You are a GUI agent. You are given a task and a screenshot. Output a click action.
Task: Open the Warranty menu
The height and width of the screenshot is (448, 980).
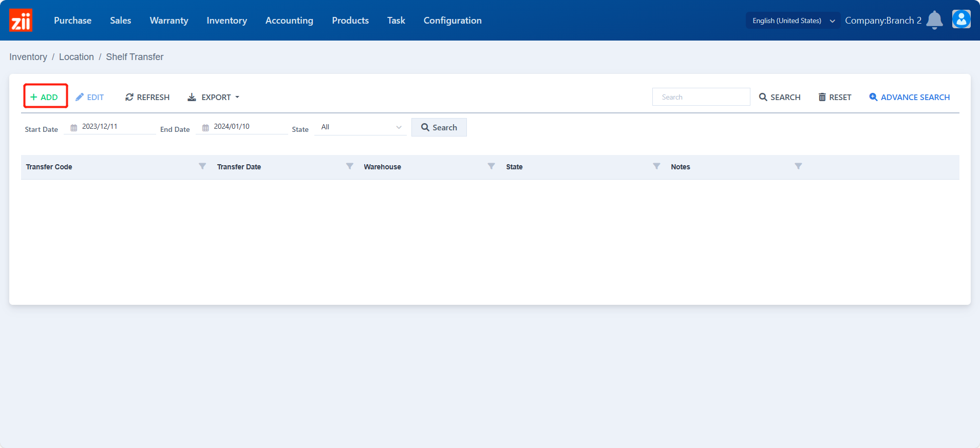(x=169, y=21)
